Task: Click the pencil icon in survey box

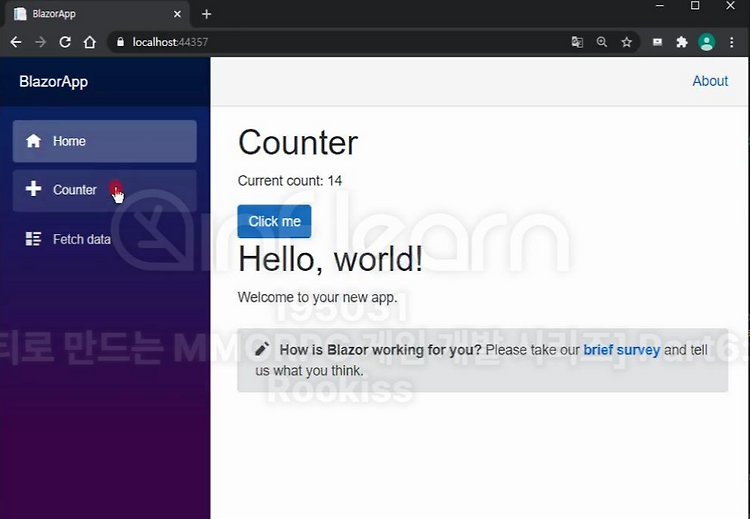Action: pyautogui.click(x=262, y=349)
